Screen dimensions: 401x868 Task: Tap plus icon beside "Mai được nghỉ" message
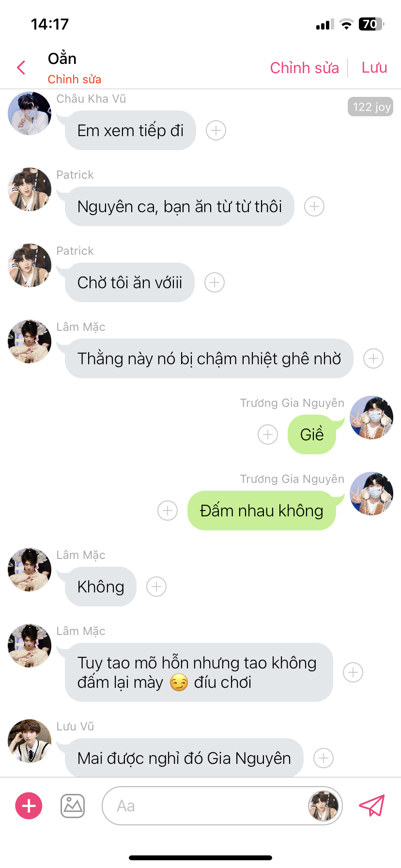(x=324, y=758)
